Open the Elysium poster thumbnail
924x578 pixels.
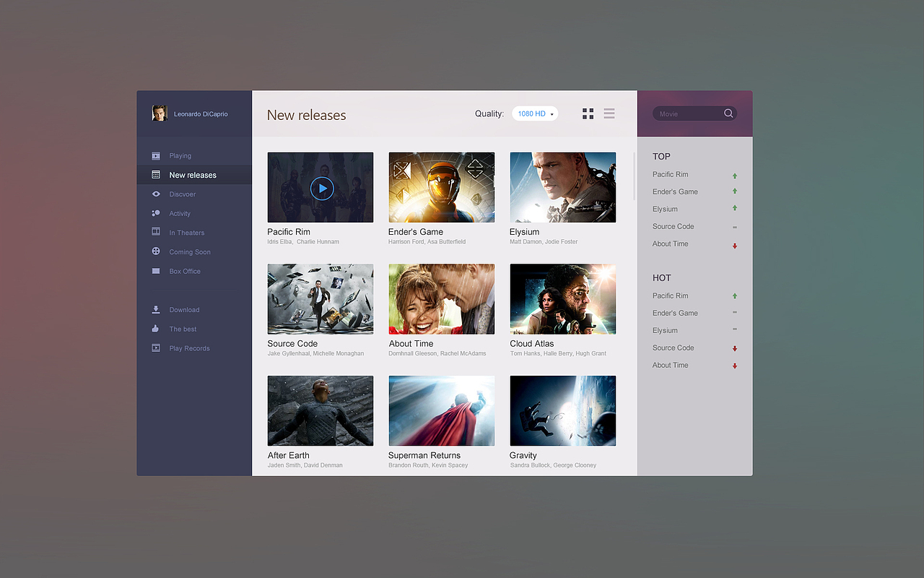point(563,187)
